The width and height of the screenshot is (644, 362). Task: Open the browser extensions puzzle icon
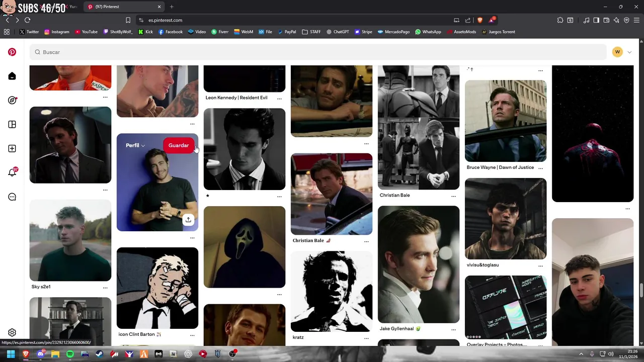pos(560,20)
